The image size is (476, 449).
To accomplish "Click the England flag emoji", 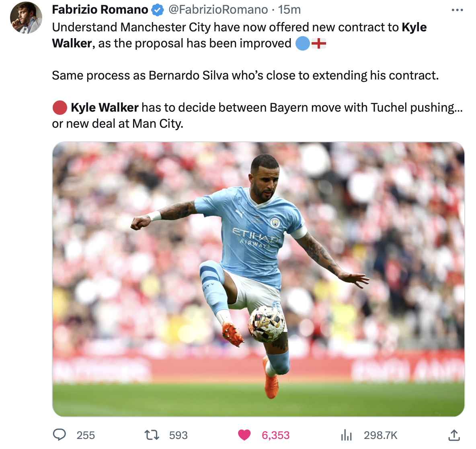I will click(319, 44).
